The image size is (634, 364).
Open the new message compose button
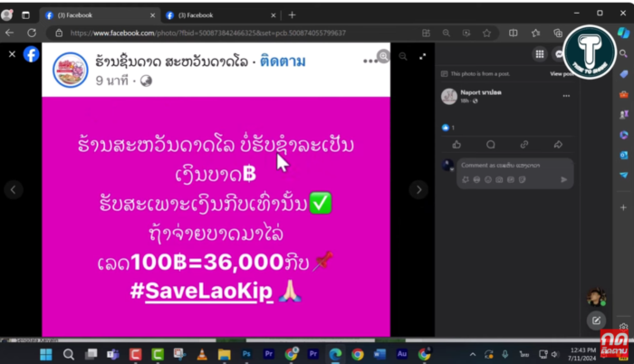(x=596, y=321)
